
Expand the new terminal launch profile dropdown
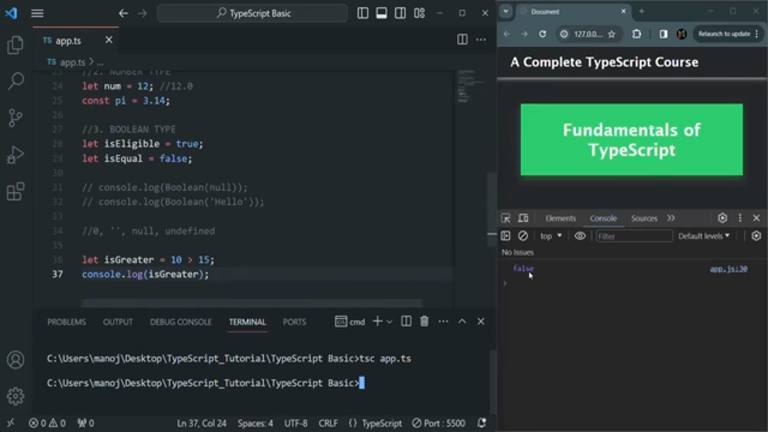pyautogui.click(x=389, y=322)
